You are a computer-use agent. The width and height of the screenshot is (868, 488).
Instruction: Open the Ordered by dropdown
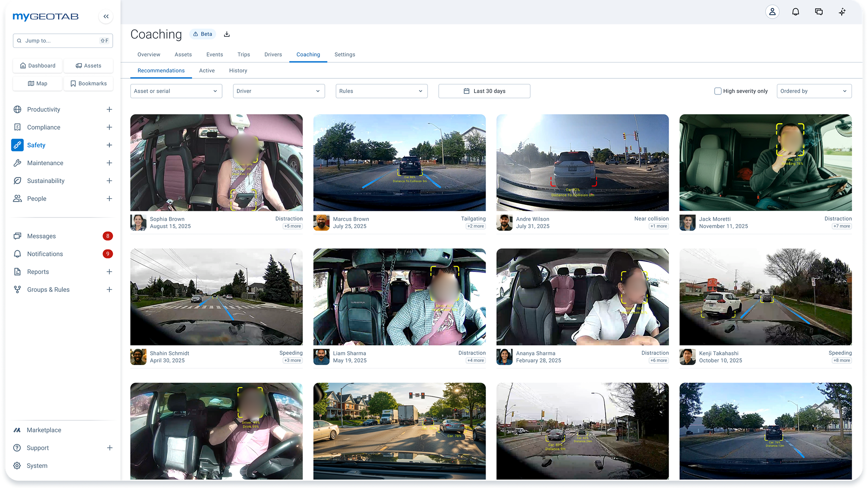pyautogui.click(x=814, y=91)
